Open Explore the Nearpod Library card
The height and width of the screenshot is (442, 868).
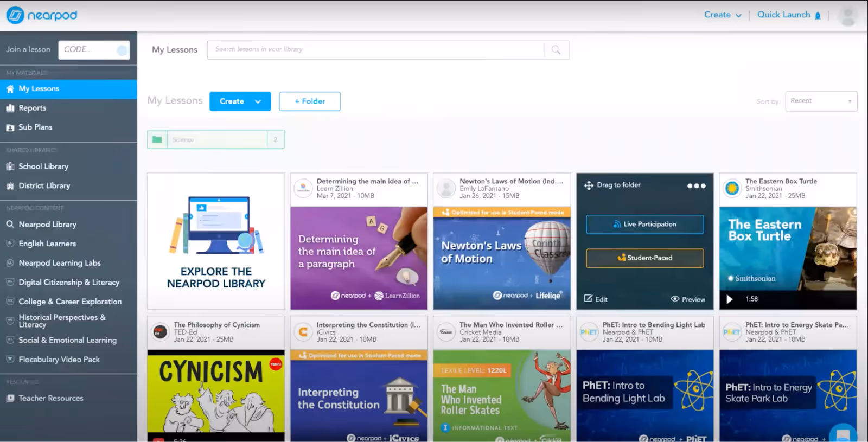(216, 241)
